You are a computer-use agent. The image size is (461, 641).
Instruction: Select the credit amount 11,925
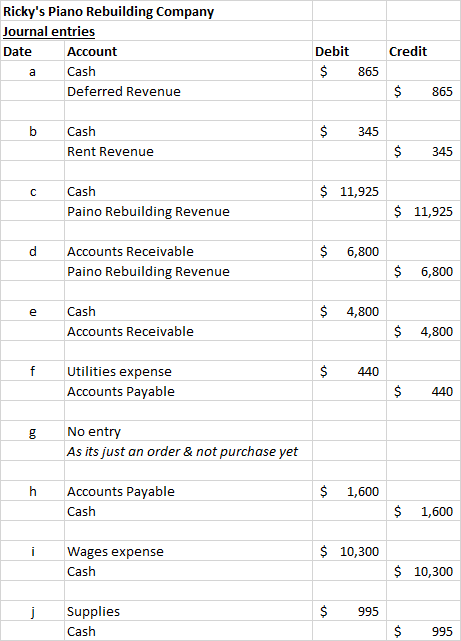(423, 211)
